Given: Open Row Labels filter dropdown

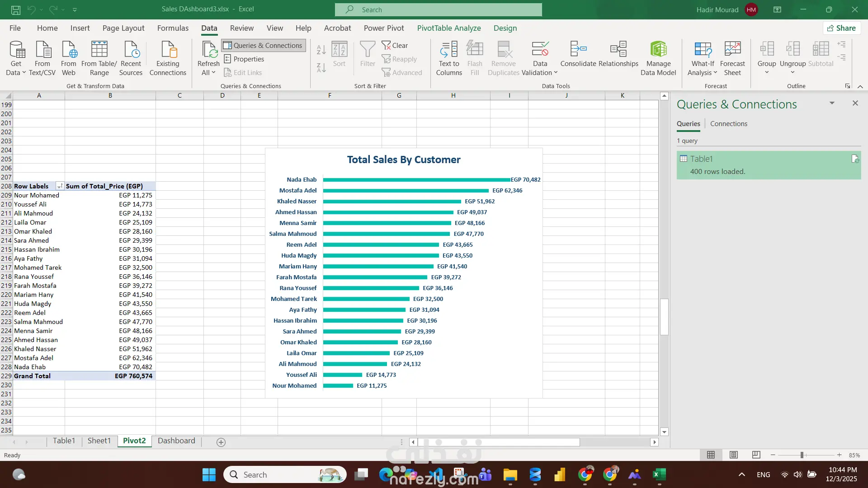Looking at the screenshot, I should click(x=60, y=186).
